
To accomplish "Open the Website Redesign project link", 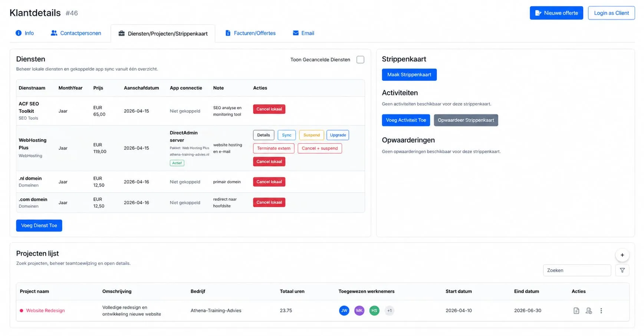I will (x=45, y=311).
